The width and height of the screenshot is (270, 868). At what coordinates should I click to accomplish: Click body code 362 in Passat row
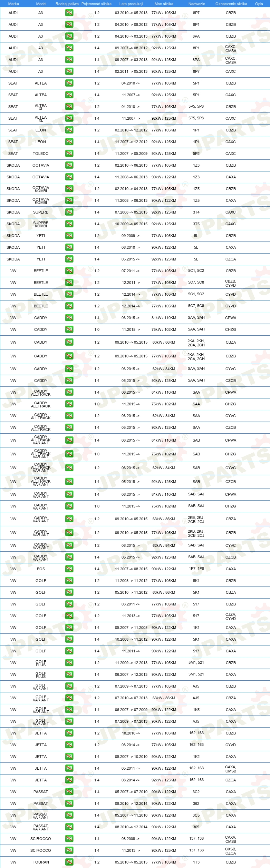pyautogui.click(x=196, y=803)
